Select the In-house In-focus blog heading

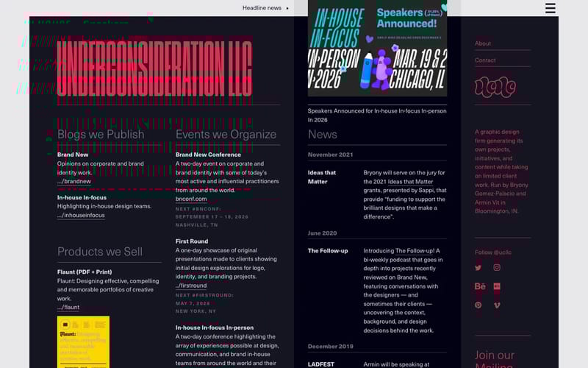point(82,197)
